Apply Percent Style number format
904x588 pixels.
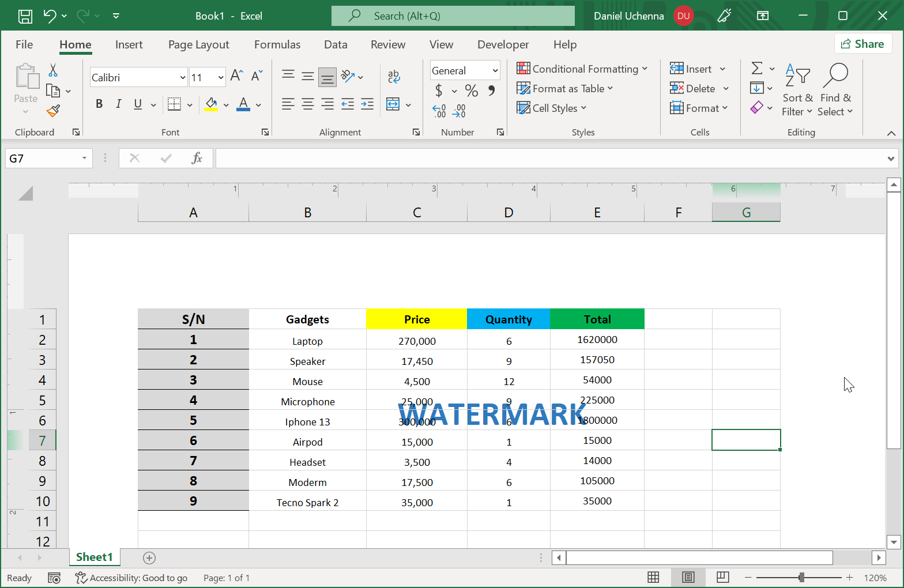472,91
